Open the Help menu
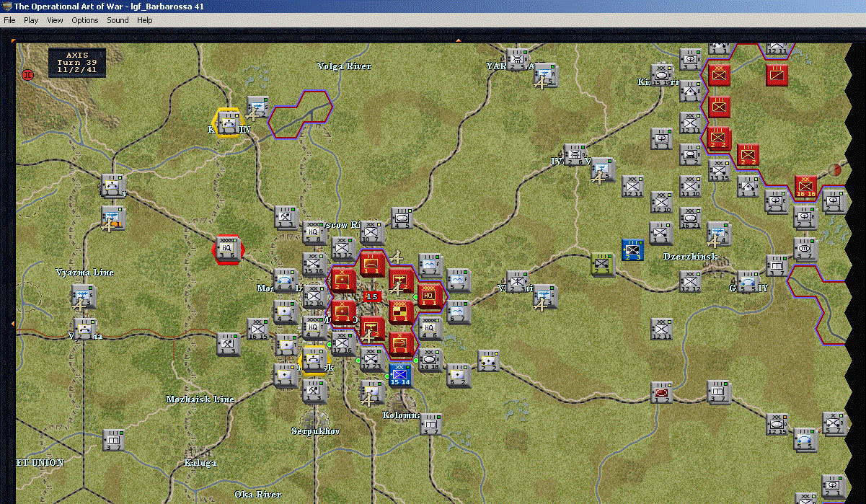The height and width of the screenshot is (504, 866). point(145,20)
